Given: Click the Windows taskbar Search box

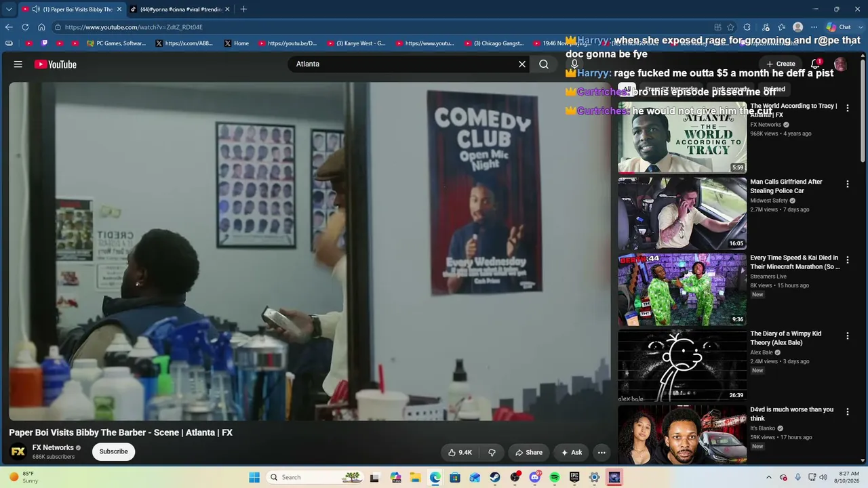Looking at the screenshot, I should 315,477.
